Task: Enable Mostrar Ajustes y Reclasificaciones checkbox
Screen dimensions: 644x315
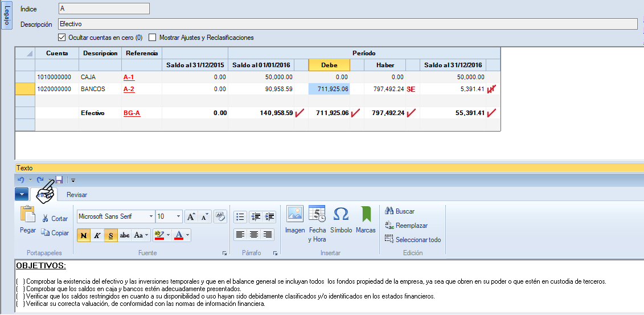Action: [x=153, y=38]
